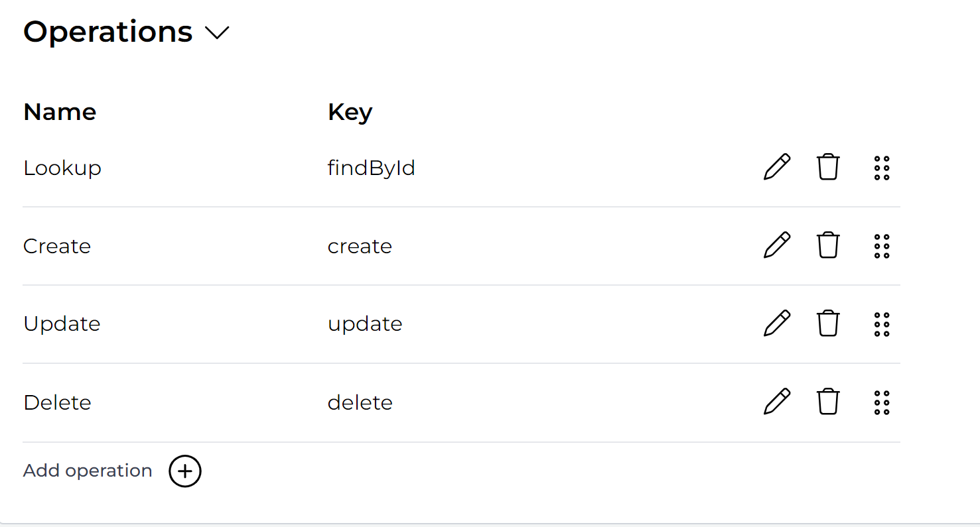Click the plus icon to add an operation
Screen dimensions: 980x527
[184, 471]
